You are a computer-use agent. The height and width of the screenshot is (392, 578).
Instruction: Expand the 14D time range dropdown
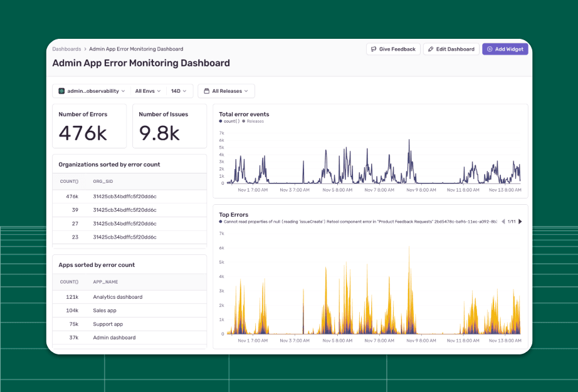tap(178, 91)
